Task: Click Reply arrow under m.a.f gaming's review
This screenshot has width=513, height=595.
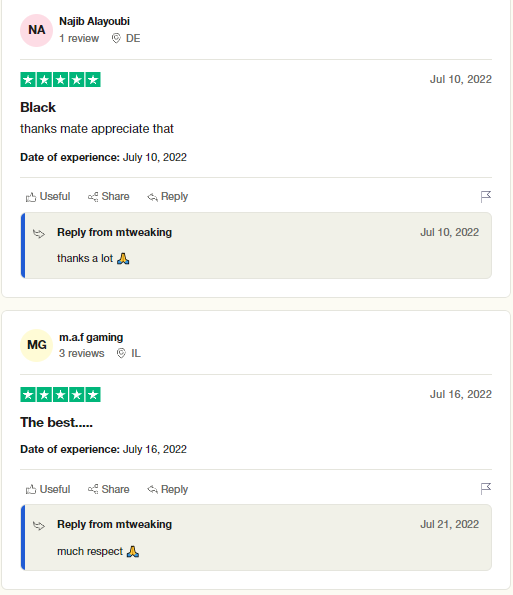Action: click(x=153, y=490)
